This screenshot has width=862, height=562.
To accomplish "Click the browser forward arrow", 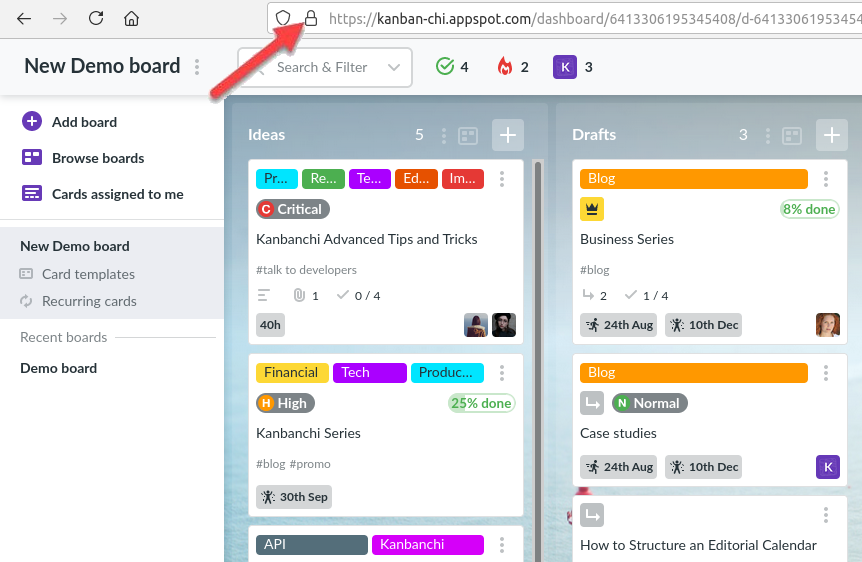I will click(59, 19).
